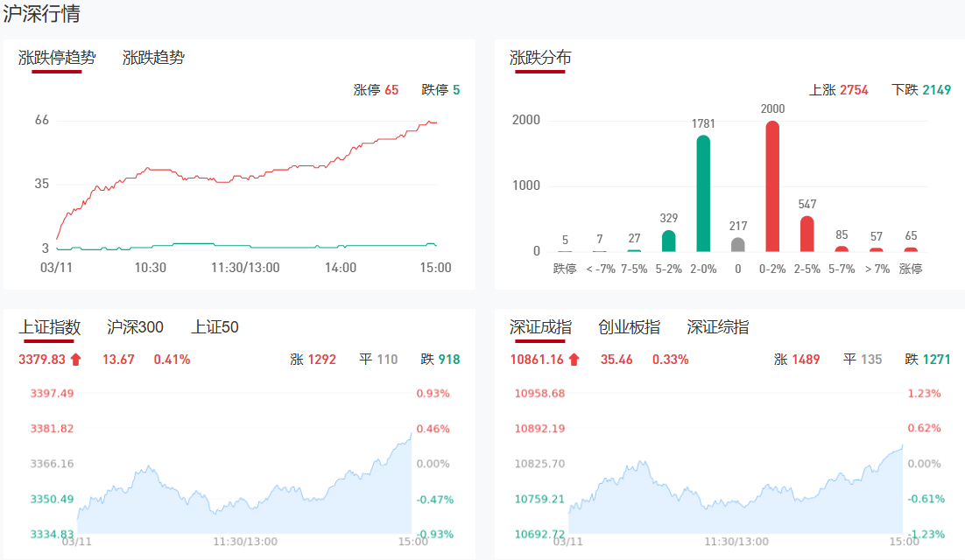Click the red up arrow beside 10861.16
Viewport: 965px width, 560px height.
(574, 359)
